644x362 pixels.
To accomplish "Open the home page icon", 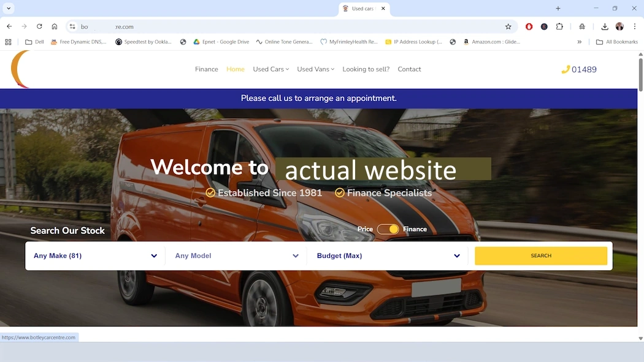I will (x=54, y=26).
